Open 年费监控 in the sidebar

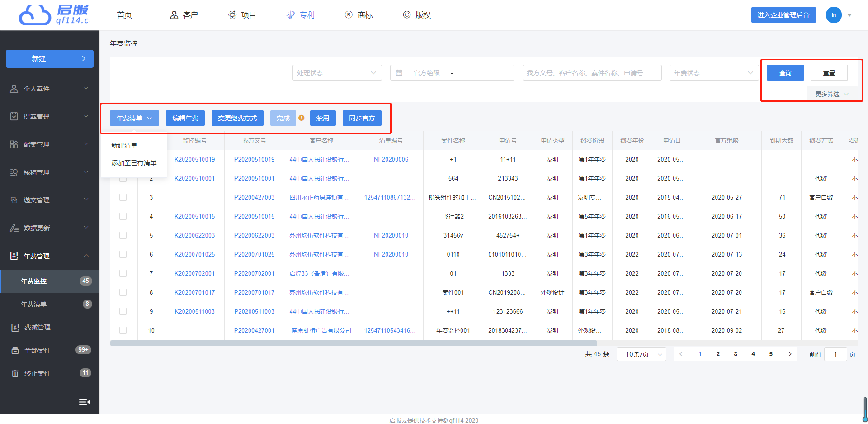50,281
